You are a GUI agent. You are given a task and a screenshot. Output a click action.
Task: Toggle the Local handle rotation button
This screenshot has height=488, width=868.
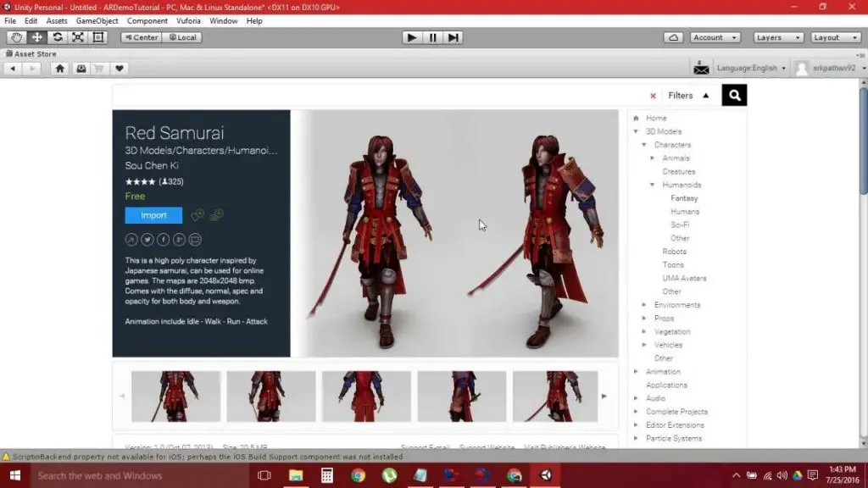[181, 37]
